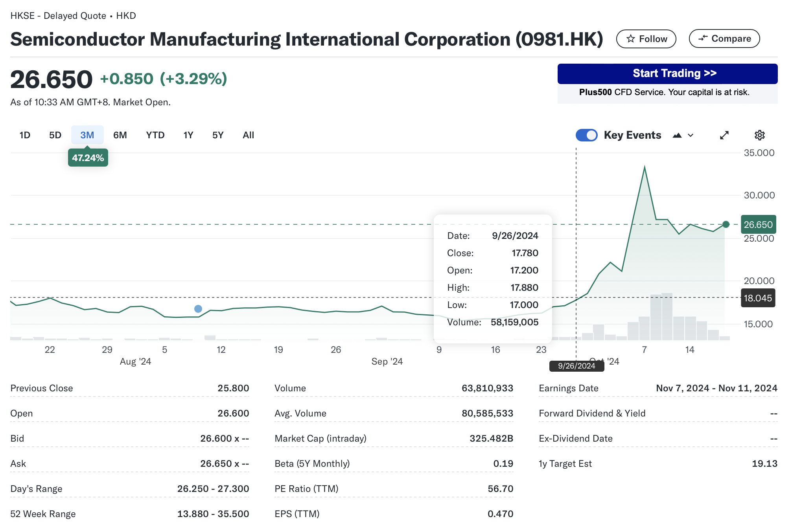Expand chart to fullscreen view
Image resolution: width=792 pixels, height=532 pixels.
[724, 135]
